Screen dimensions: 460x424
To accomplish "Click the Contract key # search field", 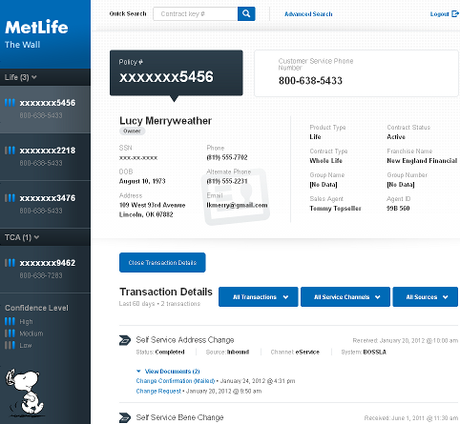I will tap(196, 14).
